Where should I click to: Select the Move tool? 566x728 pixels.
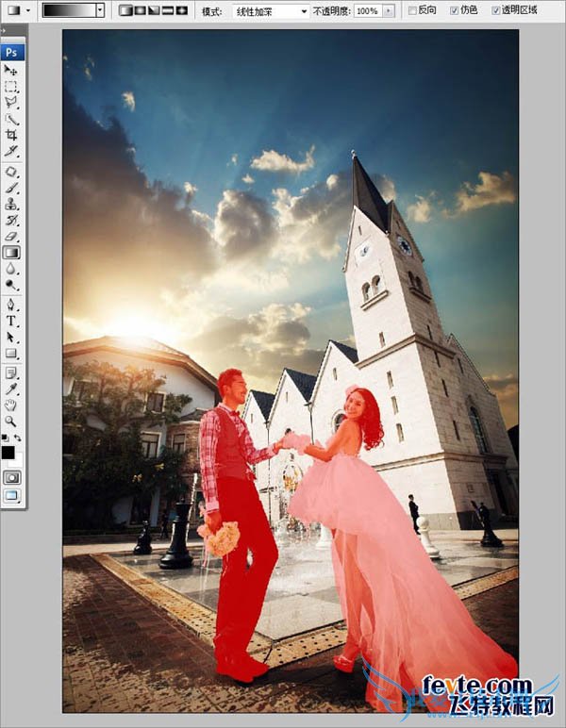pos(11,70)
